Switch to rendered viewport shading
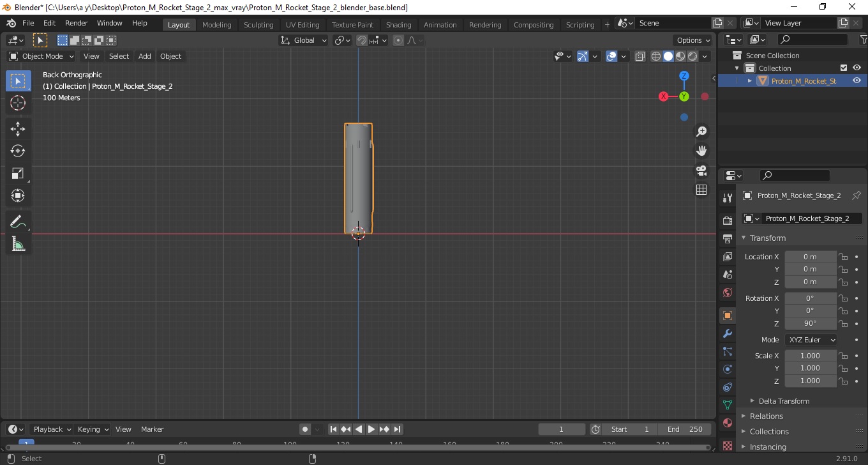This screenshot has width=868, height=465. point(692,56)
